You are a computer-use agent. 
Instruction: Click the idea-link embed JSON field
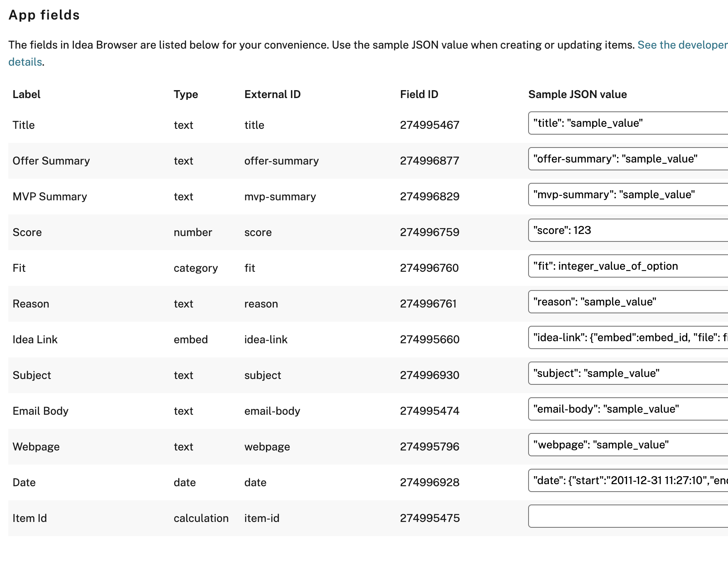pyautogui.click(x=627, y=337)
